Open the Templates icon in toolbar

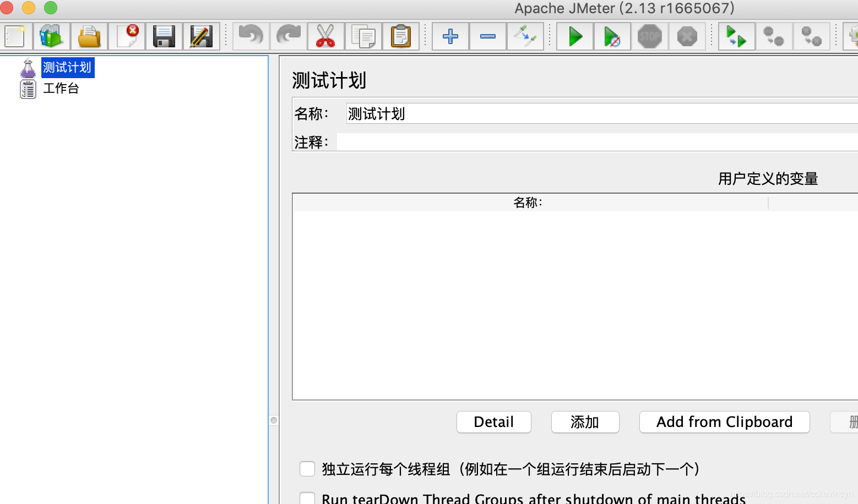[x=51, y=37]
